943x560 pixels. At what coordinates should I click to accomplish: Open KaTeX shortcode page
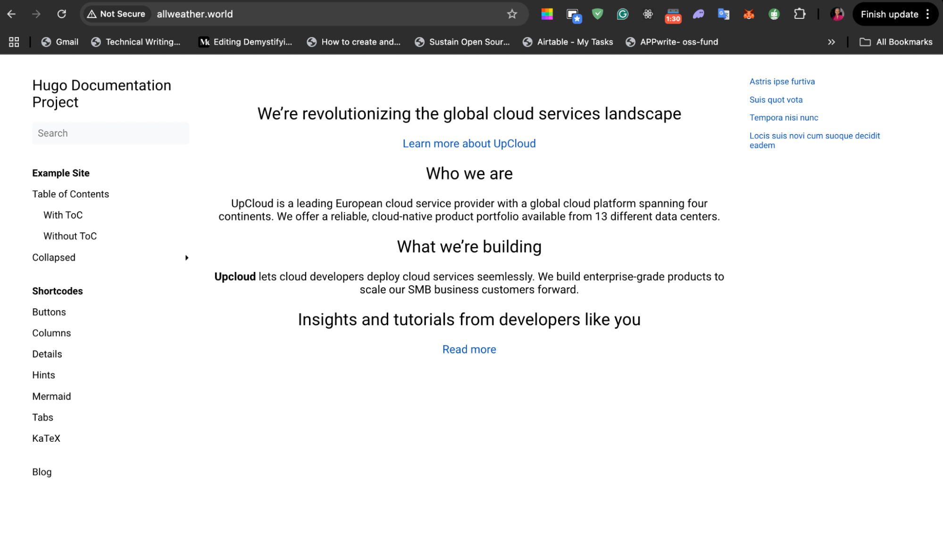pos(46,438)
